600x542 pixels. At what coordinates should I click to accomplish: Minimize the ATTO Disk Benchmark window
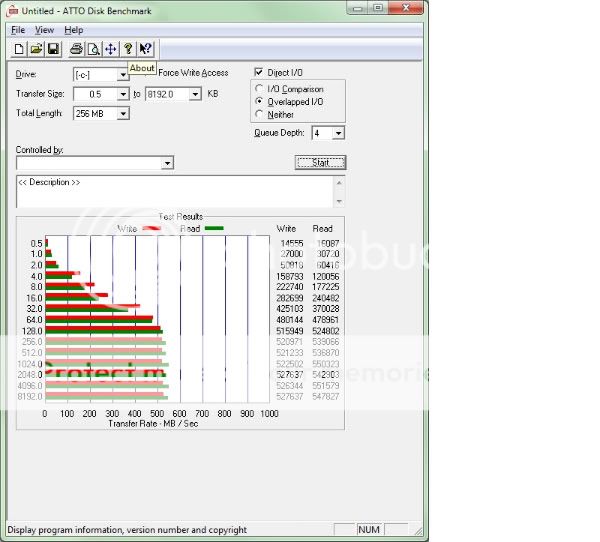357,8
